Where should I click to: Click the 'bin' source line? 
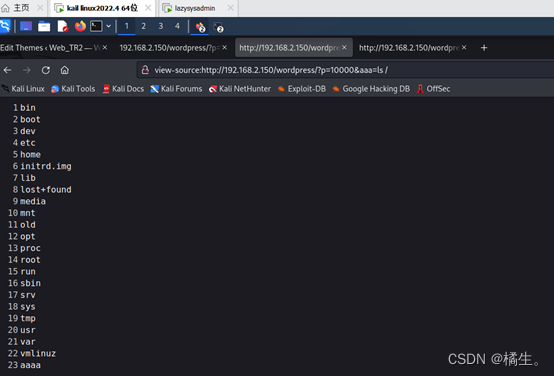[x=28, y=107]
